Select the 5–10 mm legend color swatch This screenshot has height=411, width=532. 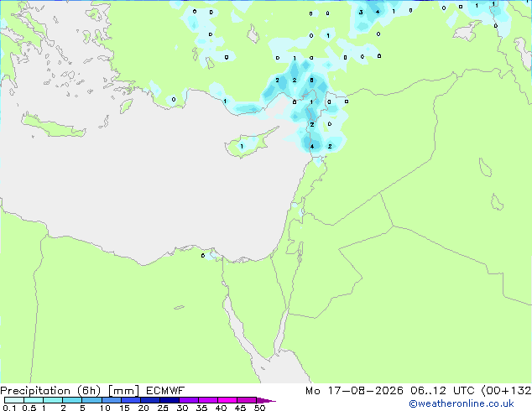[92, 400]
